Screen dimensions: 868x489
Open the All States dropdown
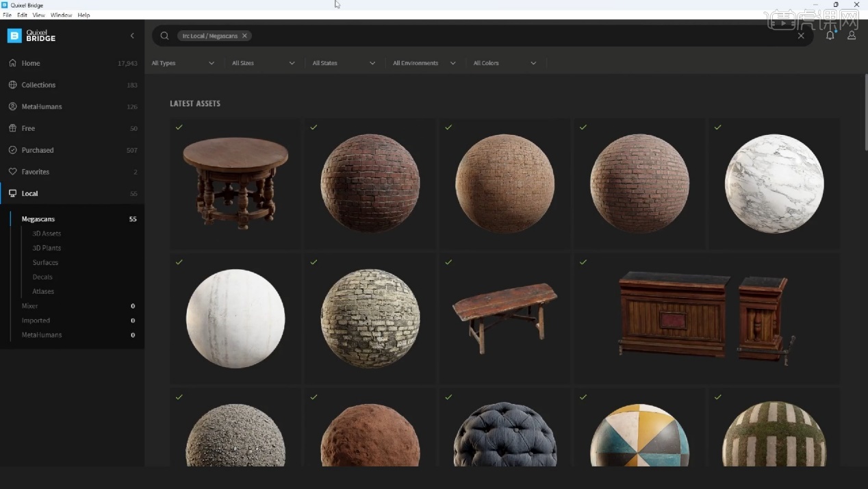click(344, 63)
